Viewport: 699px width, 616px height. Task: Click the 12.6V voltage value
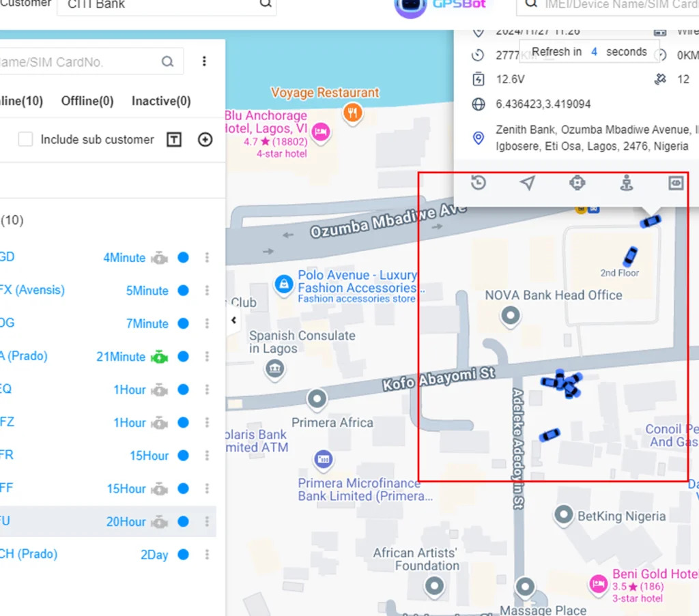coord(511,79)
